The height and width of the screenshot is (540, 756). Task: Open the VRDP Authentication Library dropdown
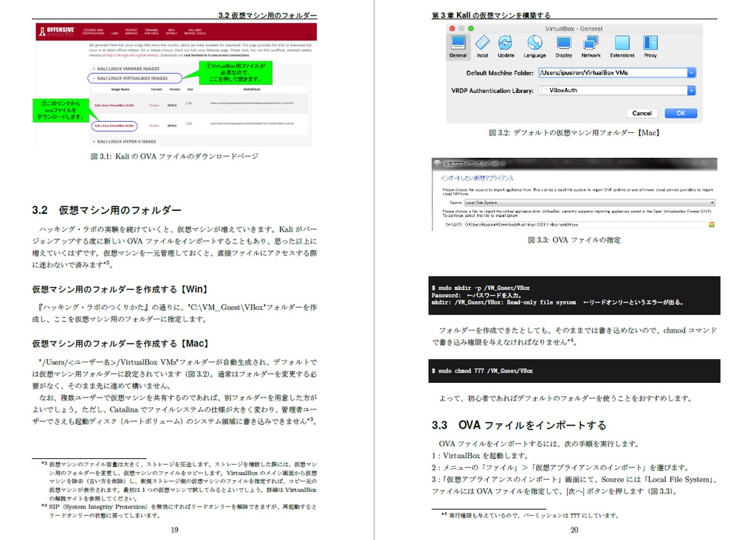(x=691, y=89)
